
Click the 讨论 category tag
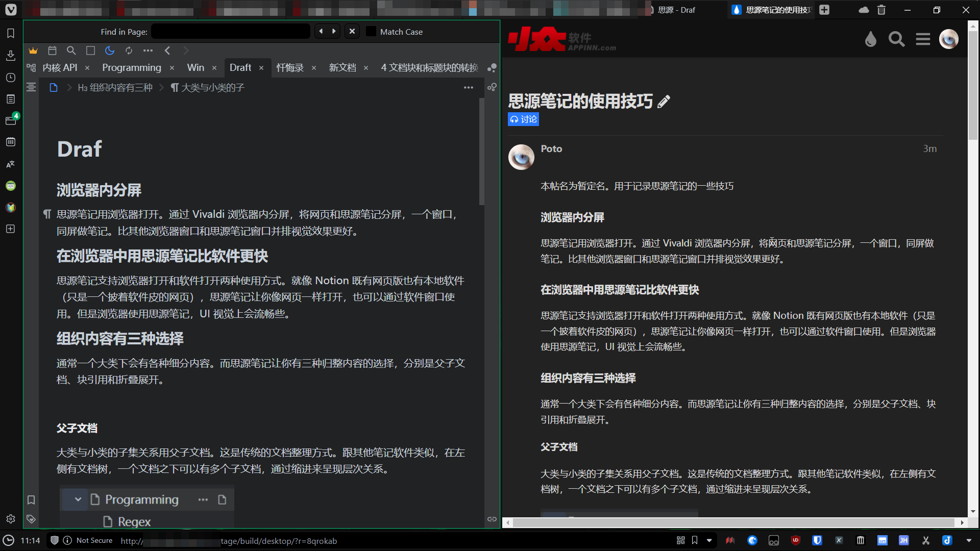[x=523, y=119]
